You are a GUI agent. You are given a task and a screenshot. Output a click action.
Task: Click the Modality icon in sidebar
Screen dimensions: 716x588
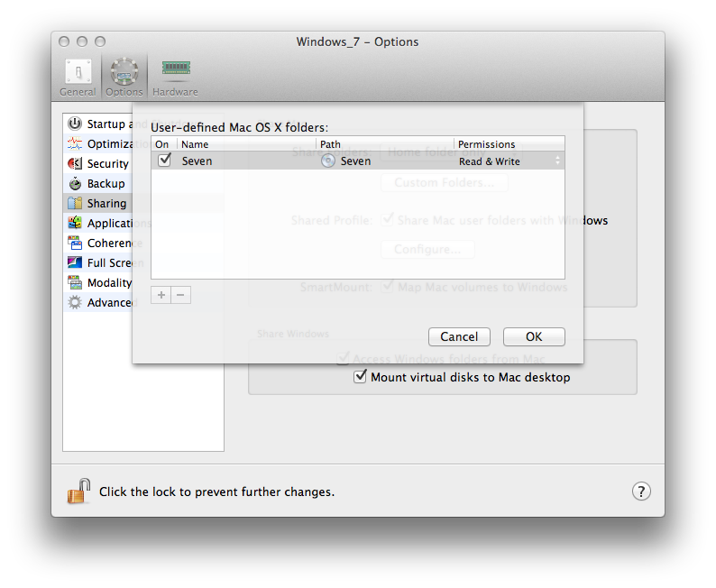tap(75, 282)
